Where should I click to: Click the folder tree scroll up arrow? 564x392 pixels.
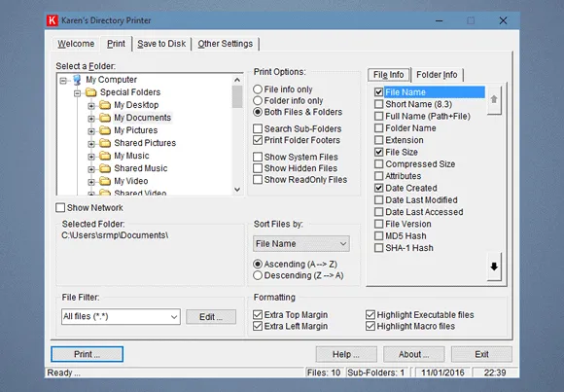coord(237,80)
